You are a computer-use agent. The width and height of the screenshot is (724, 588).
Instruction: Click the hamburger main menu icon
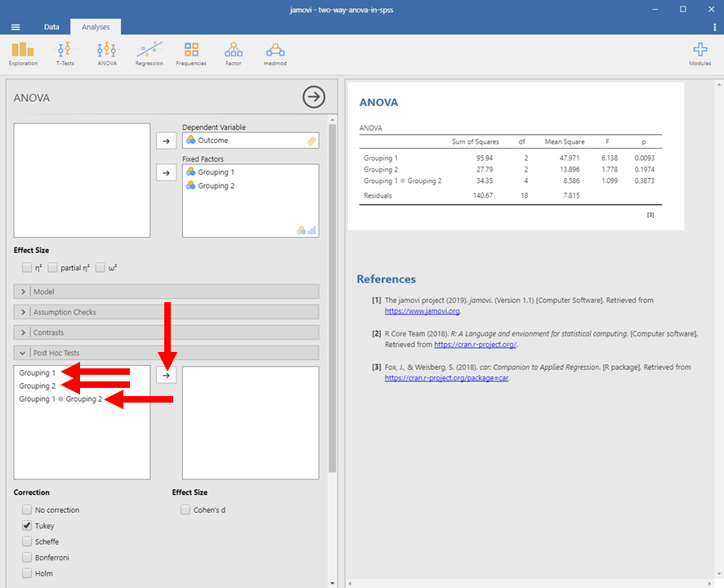click(x=16, y=27)
